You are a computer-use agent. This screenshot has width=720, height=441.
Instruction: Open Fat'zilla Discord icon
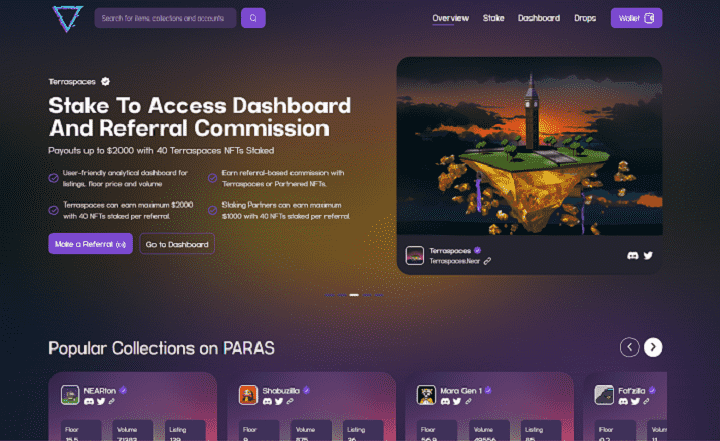[623, 401]
